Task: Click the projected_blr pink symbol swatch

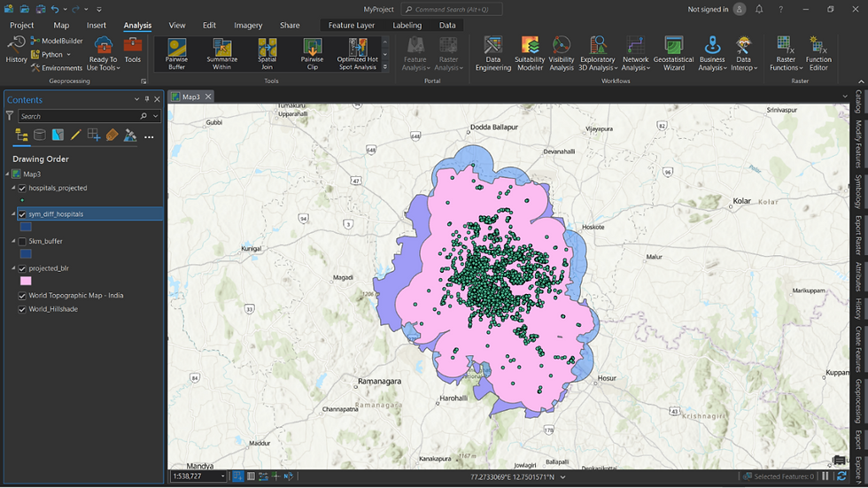Action: [x=26, y=281]
